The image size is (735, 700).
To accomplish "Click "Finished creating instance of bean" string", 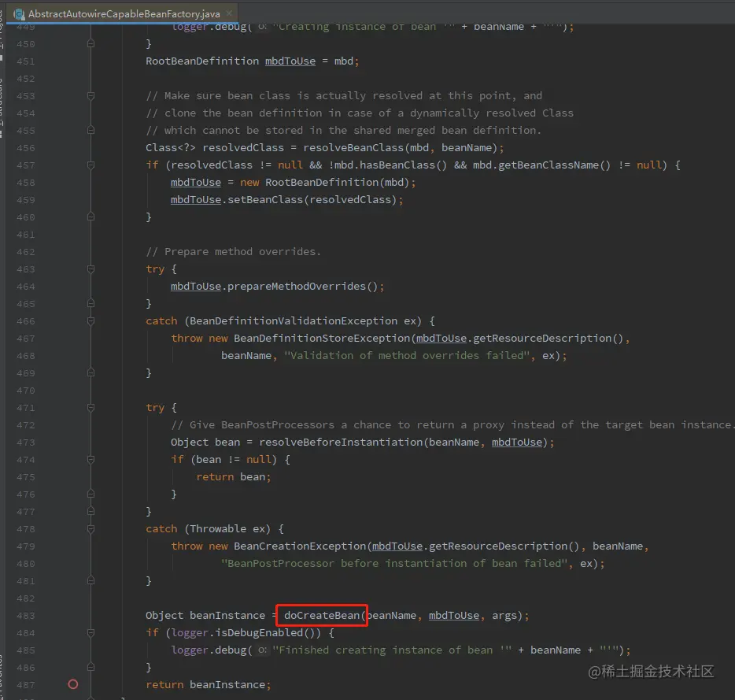I will 391,650.
